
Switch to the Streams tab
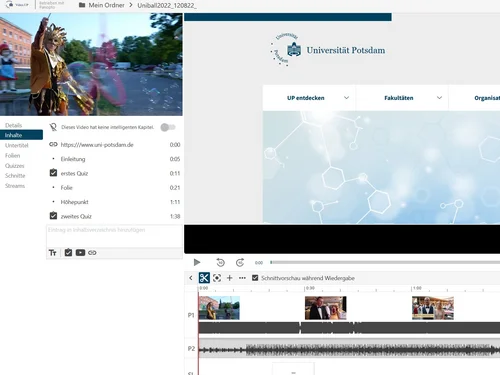[15, 186]
